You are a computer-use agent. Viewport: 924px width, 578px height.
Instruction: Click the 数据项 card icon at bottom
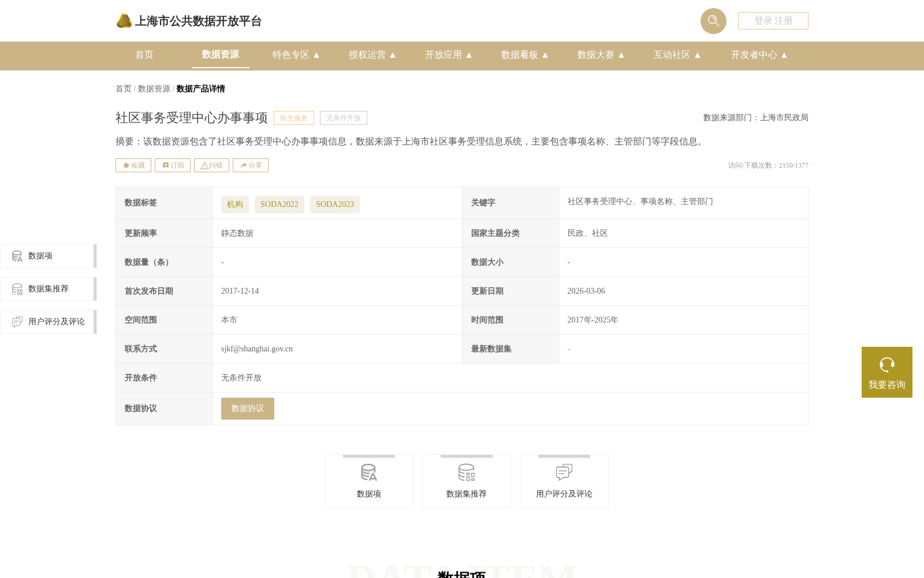(x=369, y=472)
